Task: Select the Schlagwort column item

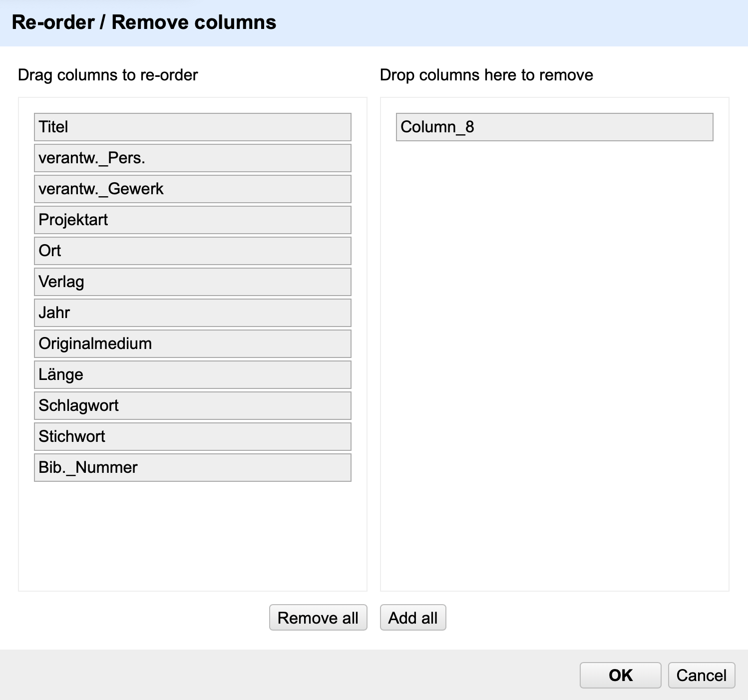Action: pyautogui.click(x=192, y=405)
